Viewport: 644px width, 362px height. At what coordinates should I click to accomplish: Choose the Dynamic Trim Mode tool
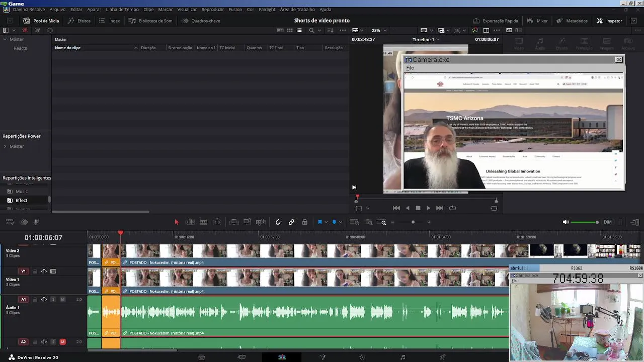[x=203, y=222]
